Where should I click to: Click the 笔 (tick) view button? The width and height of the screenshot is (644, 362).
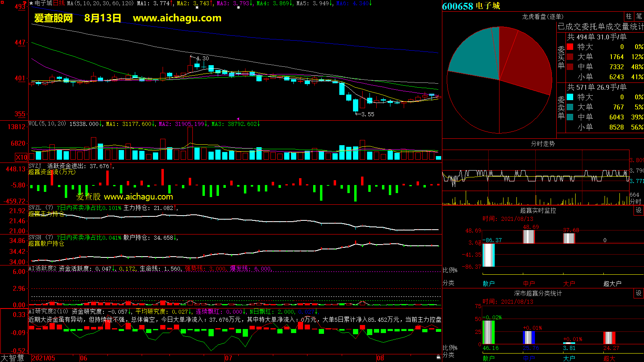(639, 16)
